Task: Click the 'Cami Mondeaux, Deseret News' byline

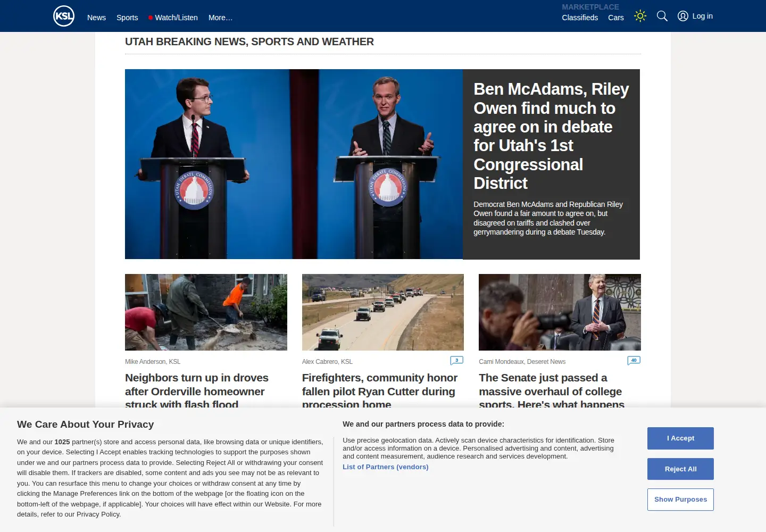Action: 522,362
